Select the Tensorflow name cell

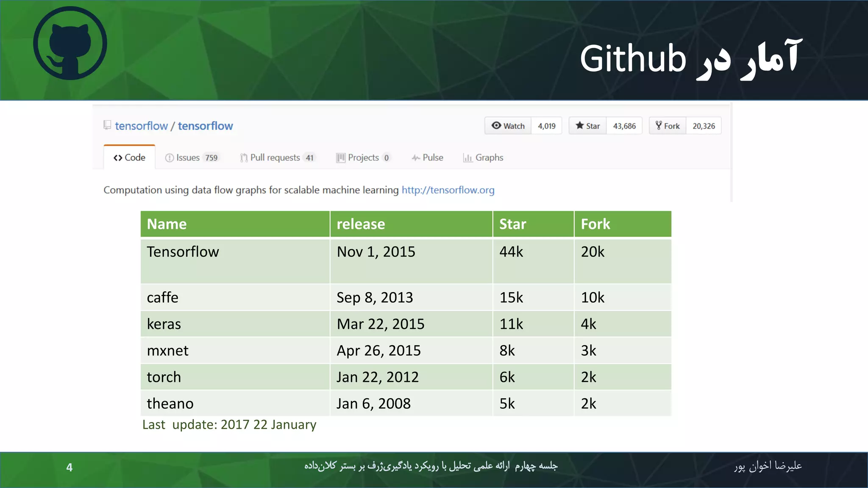pos(235,261)
